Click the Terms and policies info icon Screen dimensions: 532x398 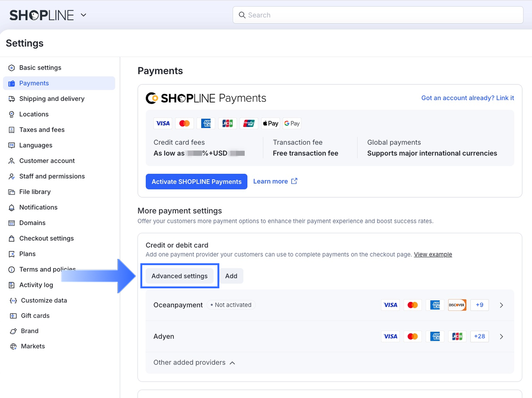[x=12, y=270]
